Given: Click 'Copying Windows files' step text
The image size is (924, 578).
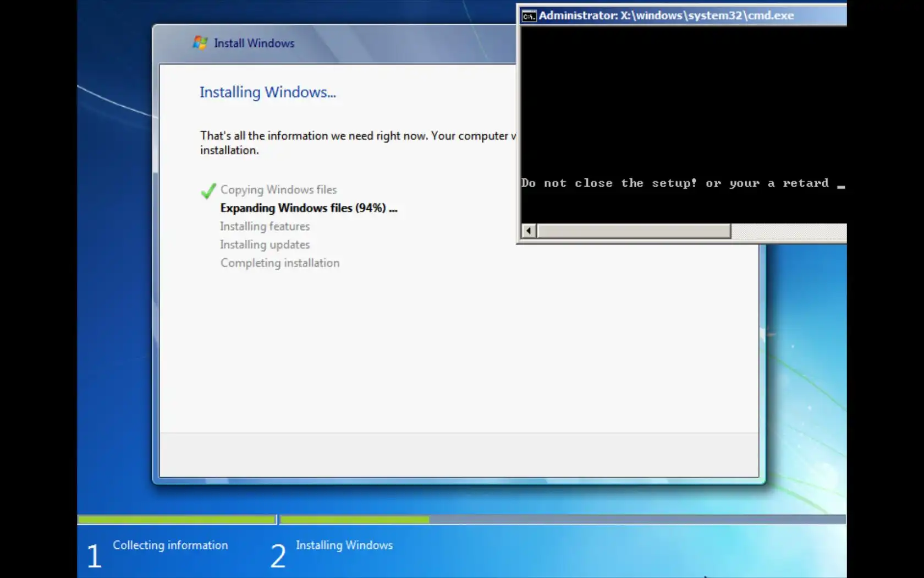Looking at the screenshot, I should [279, 190].
